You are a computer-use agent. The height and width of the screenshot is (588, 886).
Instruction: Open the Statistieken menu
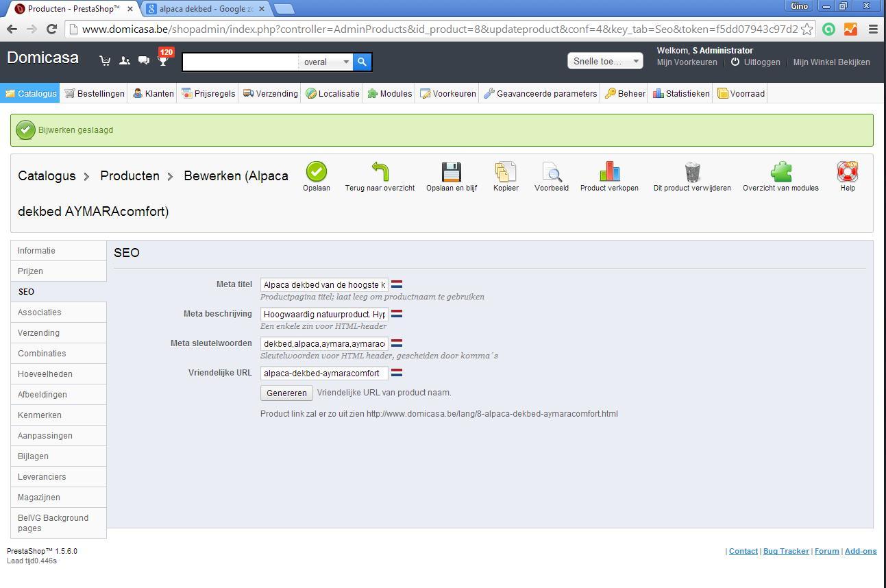[681, 93]
